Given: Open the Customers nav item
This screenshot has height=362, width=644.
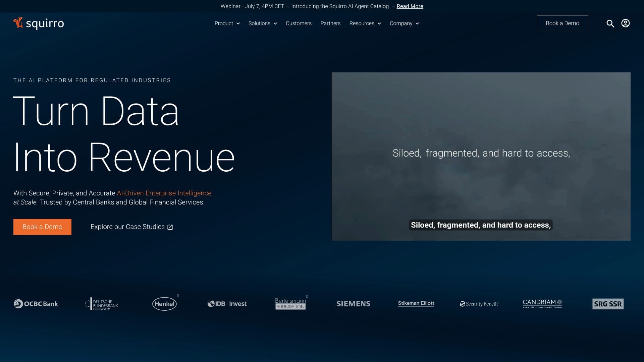Looking at the screenshot, I should 299,23.
